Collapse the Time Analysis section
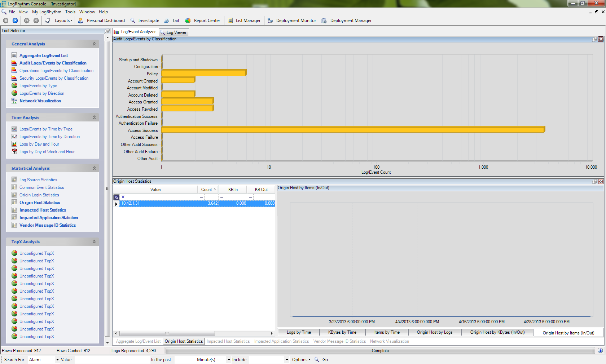Image resolution: width=606 pixels, height=364 pixels. [x=94, y=117]
